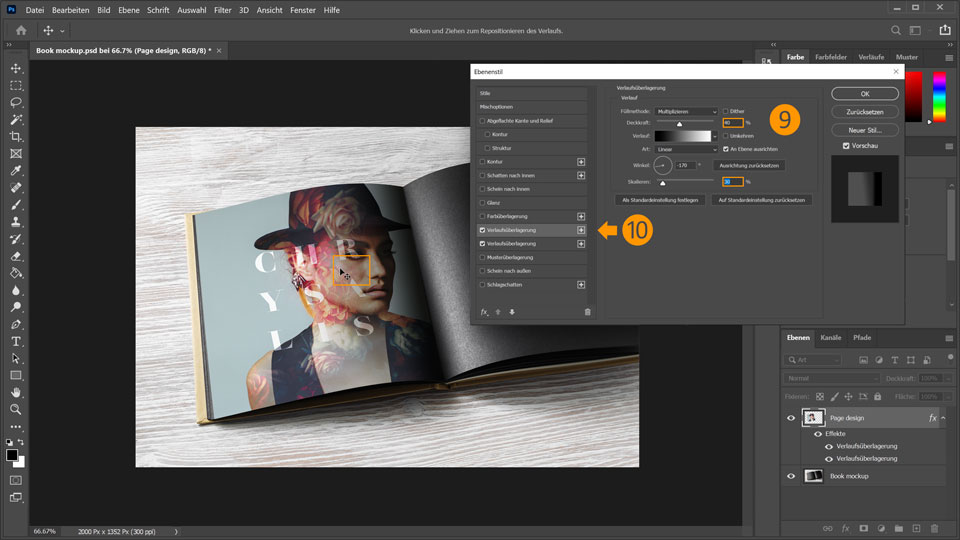Open the search icon at top right
This screenshot has height=540, width=960.
[896, 30]
